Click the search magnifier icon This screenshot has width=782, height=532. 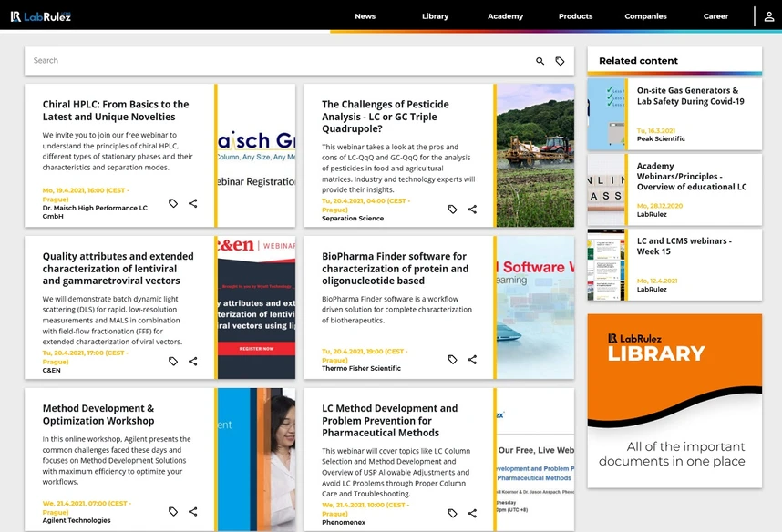pos(540,61)
